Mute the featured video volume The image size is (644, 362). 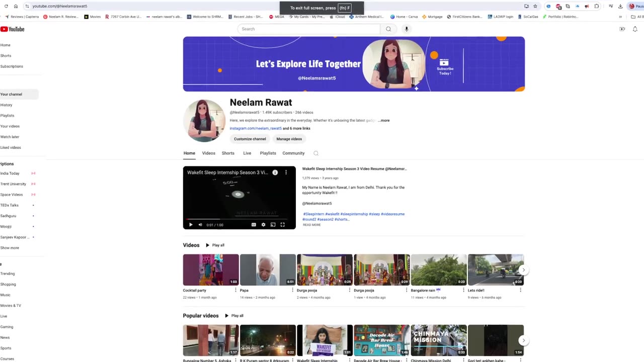(x=200, y=225)
